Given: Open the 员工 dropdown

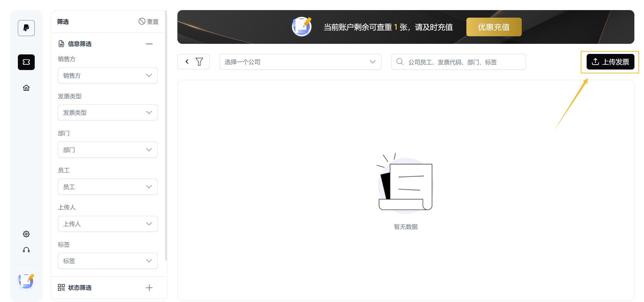Looking at the screenshot, I should tap(108, 187).
